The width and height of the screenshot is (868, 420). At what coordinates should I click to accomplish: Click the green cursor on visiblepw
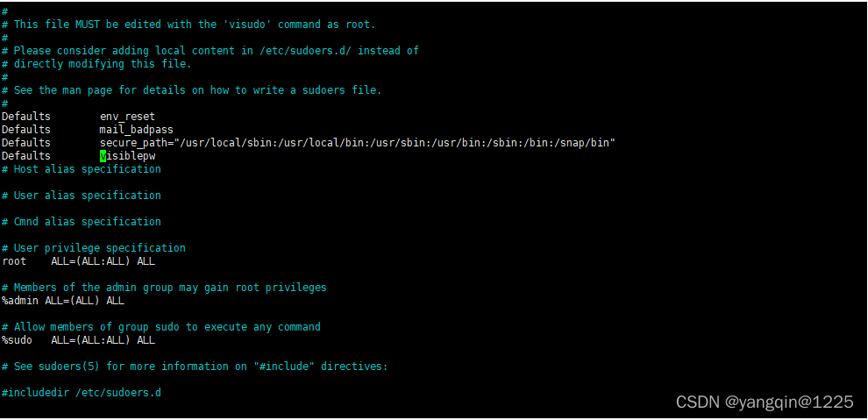[x=103, y=156]
